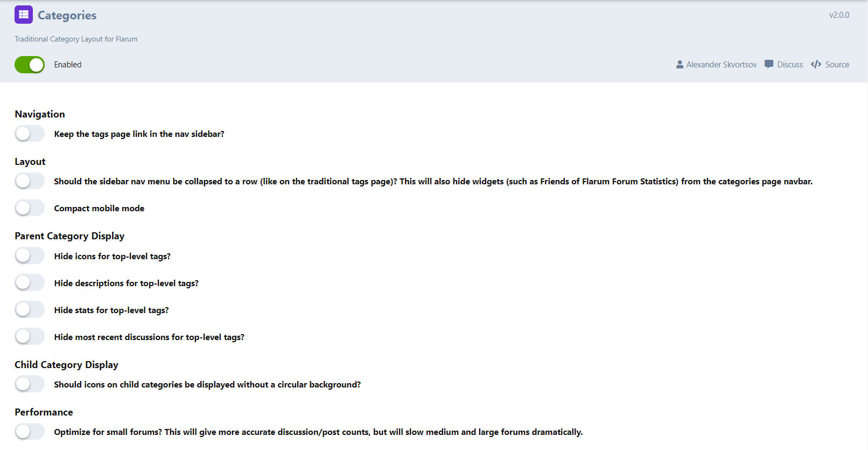Open the Discuss link
Screen dimensions: 868x450
[x=790, y=65]
